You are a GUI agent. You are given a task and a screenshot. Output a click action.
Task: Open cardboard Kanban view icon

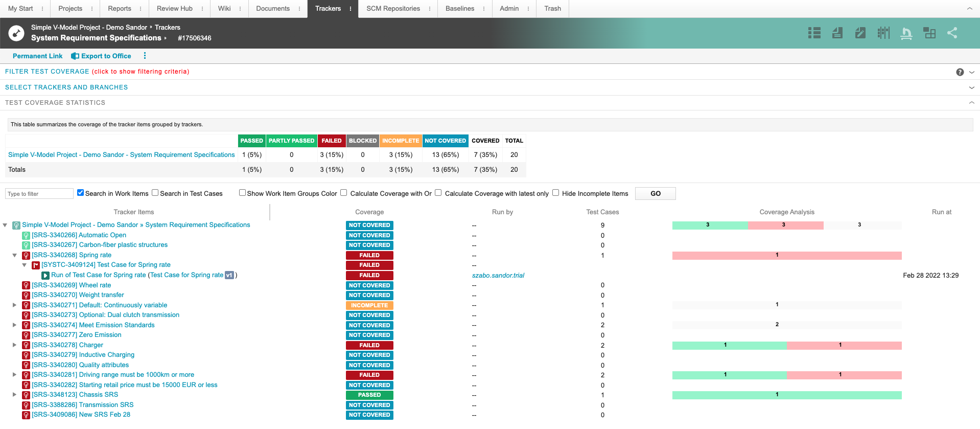(883, 33)
